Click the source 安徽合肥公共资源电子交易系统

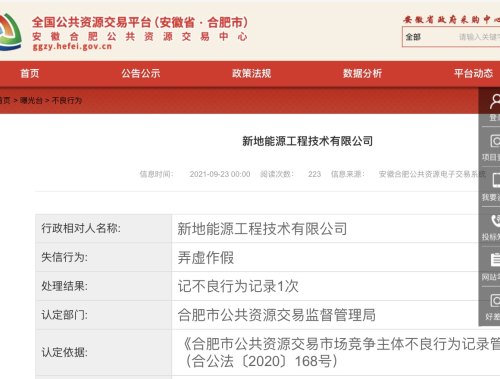[x=432, y=174]
